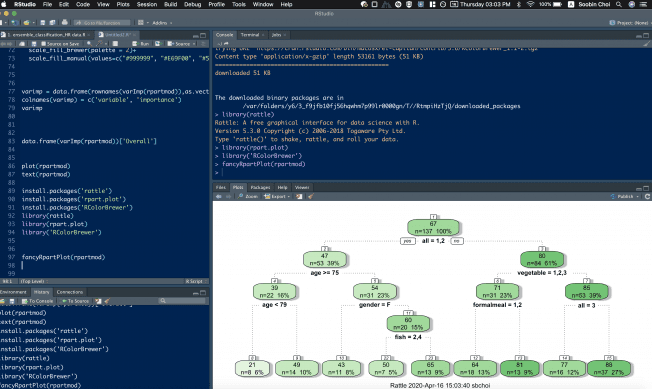
Task: Print the current file
Action: click(x=64, y=22)
